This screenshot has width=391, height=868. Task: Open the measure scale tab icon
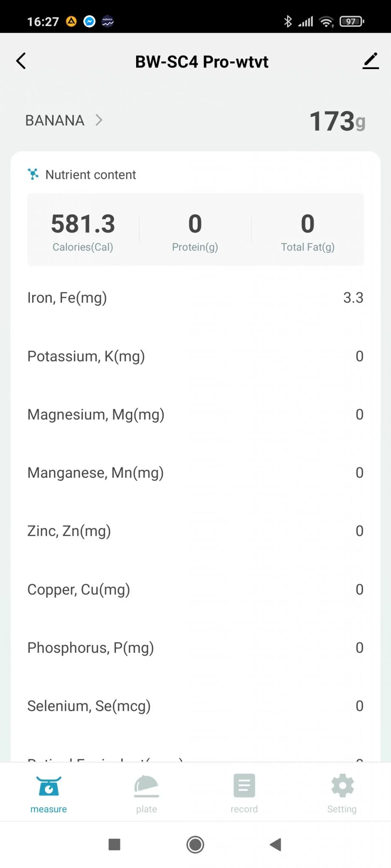click(x=49, y=786)
